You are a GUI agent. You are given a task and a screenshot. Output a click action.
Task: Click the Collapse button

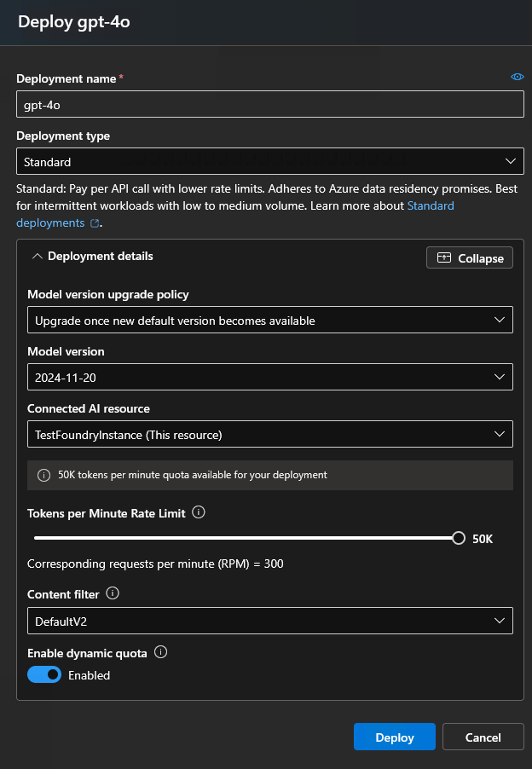tap(470, 258)
